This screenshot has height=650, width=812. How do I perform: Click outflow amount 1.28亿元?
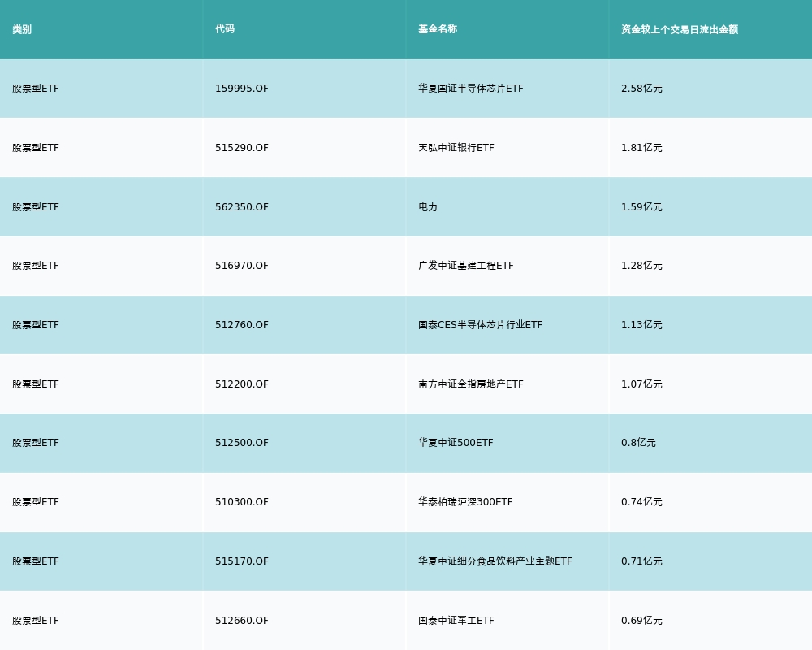click(x=641, y=266)
